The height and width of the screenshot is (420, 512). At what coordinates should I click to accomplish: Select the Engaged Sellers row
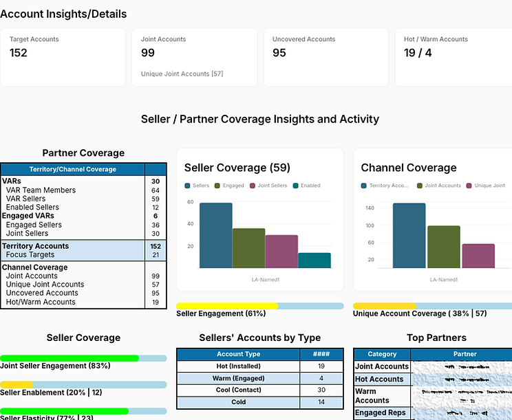[83, 225]
